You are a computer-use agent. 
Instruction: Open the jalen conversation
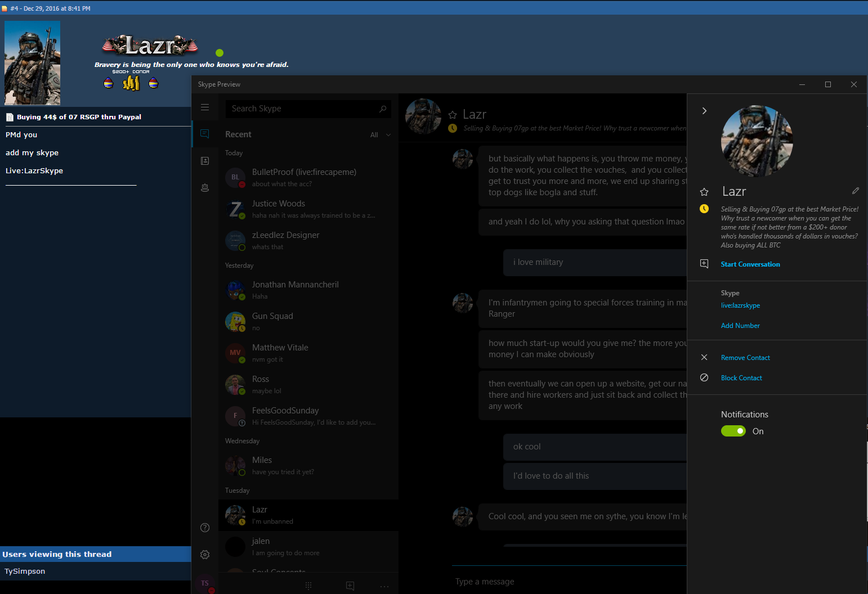[x=308, y=547]
